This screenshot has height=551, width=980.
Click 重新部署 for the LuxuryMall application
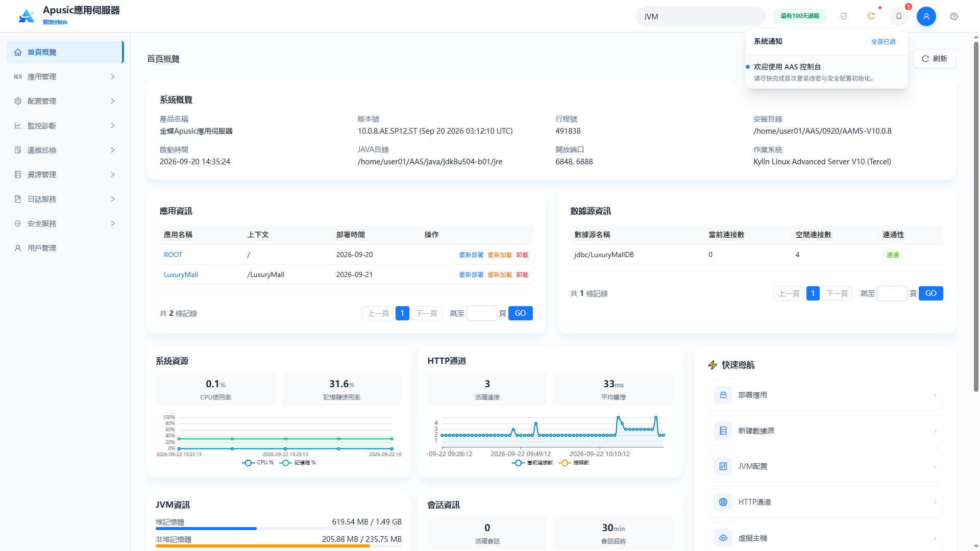click(471, 274)
